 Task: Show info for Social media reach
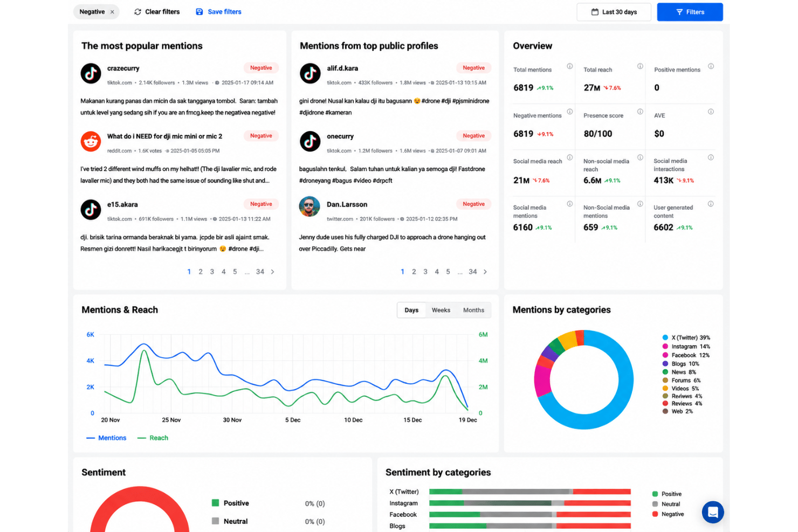pyautogui.click(x=569, y=157)
